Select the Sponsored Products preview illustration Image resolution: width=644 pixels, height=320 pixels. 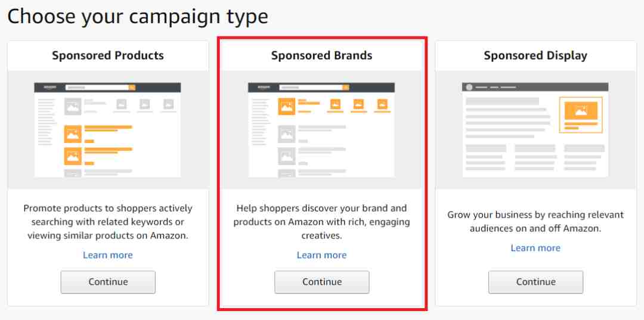click(x=107, y=130)
